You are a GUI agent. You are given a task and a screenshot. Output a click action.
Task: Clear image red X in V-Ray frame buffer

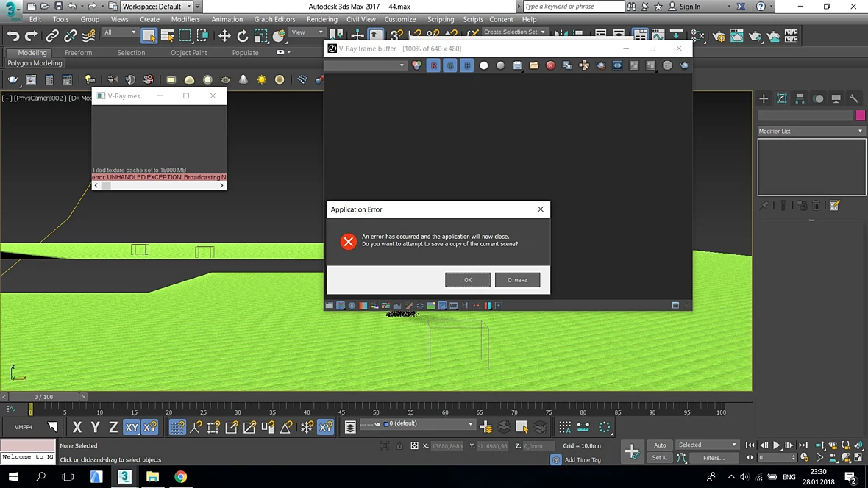(550, 65)
